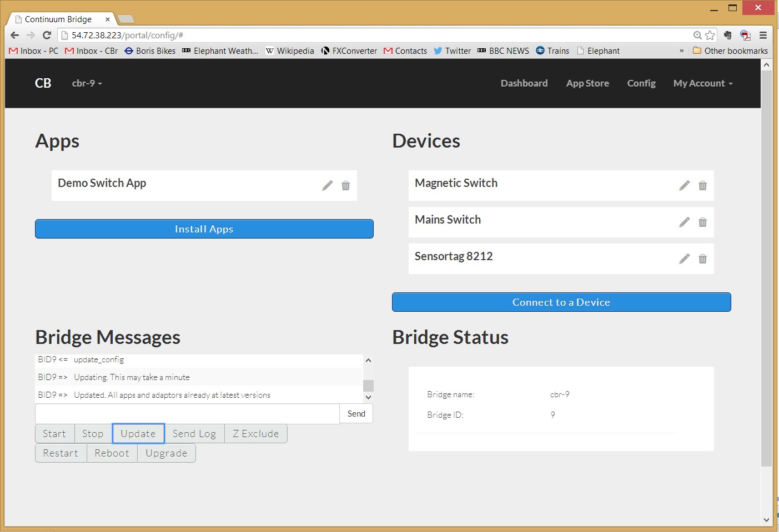Open the Chrome hamburger menu
The image size is (779, 532).
pos(763,35)
